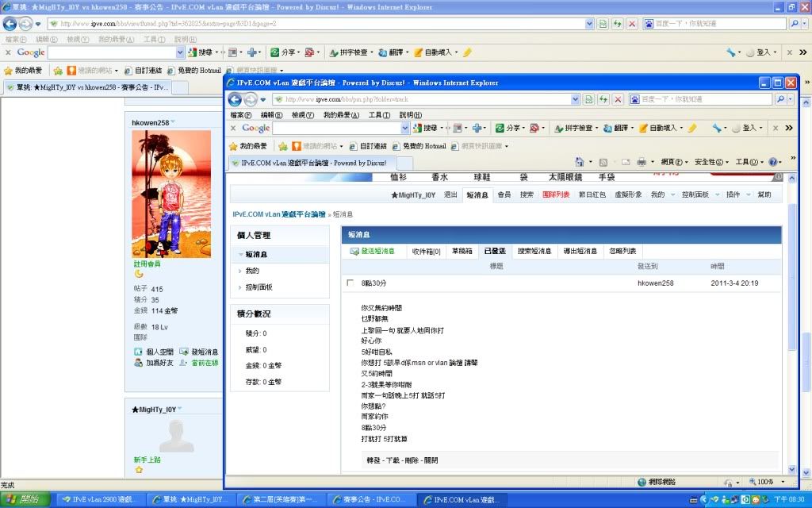Click the Google toolbar search input in front window
The height and width of the screenshot is (508, 812).
coord(342,128)
